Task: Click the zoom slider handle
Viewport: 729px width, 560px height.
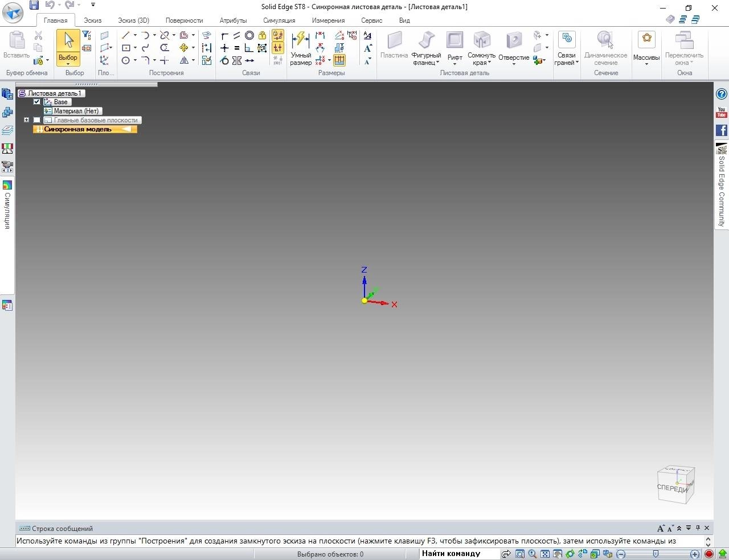Action: coord(656,554)
